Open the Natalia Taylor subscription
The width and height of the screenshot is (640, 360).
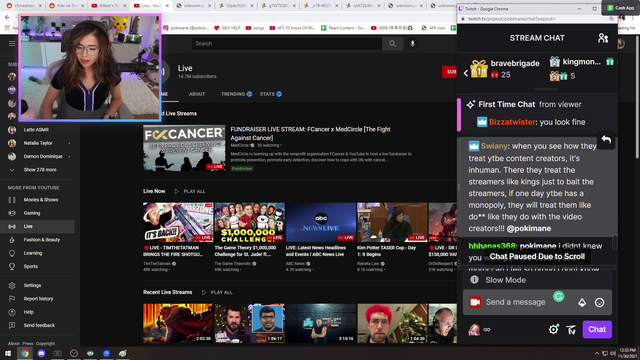click(38, 143)
